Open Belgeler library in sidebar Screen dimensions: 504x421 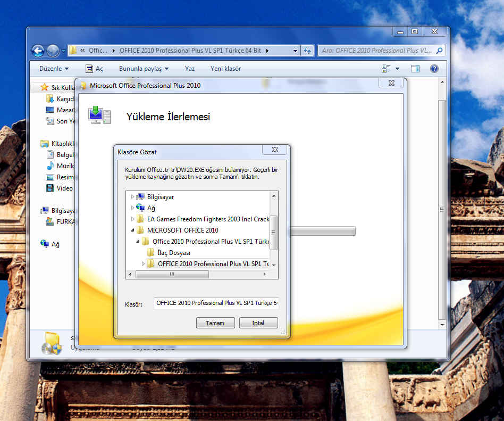click(x=60, y=155)
